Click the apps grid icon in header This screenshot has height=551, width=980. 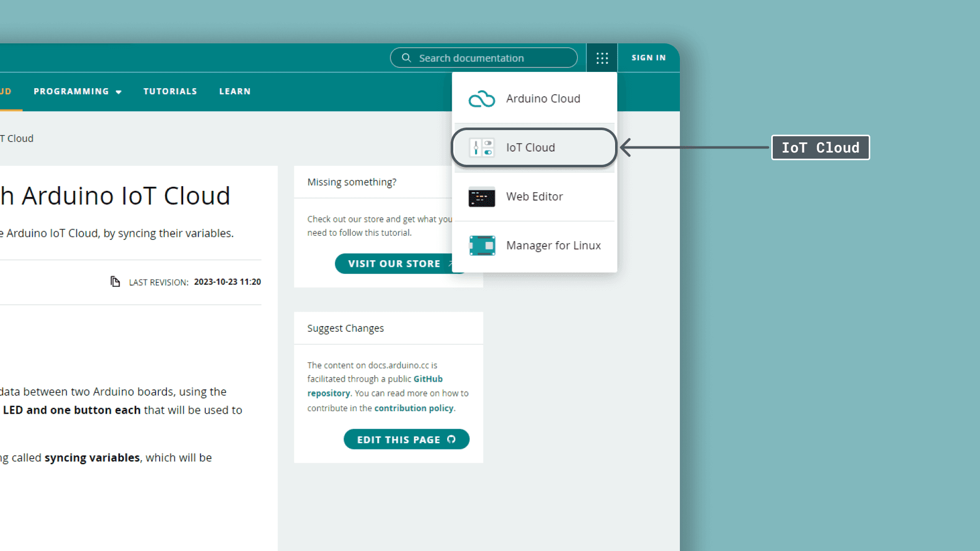pyautogui.click(x=602, y=58)
